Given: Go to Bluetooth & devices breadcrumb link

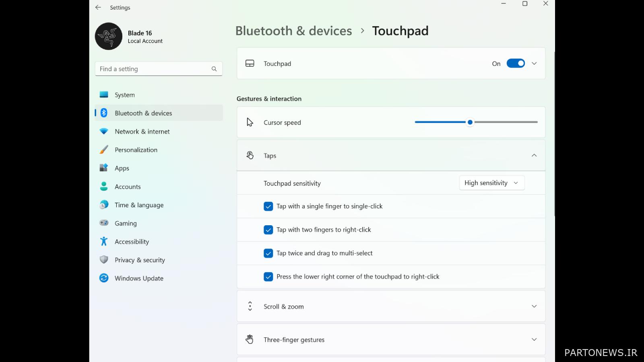Looking at the screenshot, I should 293,31.
